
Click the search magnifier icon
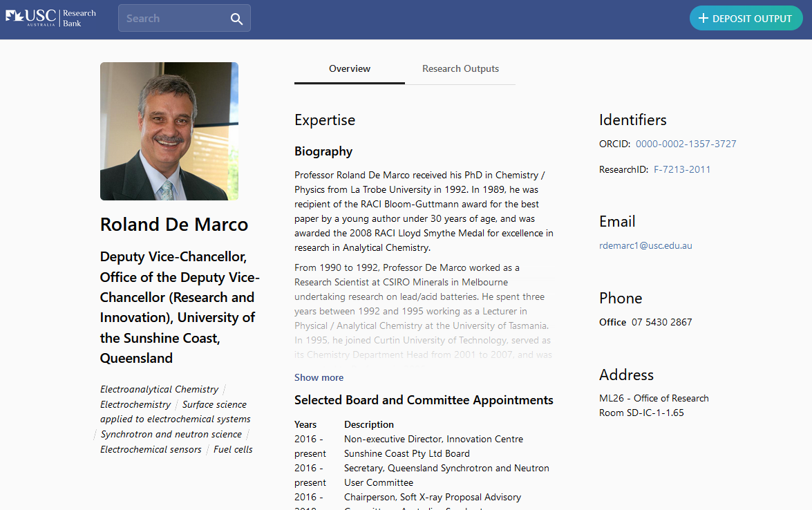point(236,18)
